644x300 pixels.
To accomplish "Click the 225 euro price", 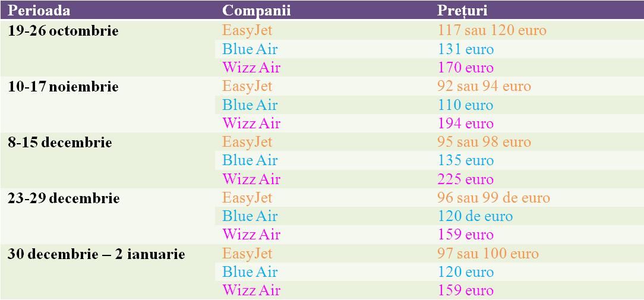I will [x=465, y=179].
